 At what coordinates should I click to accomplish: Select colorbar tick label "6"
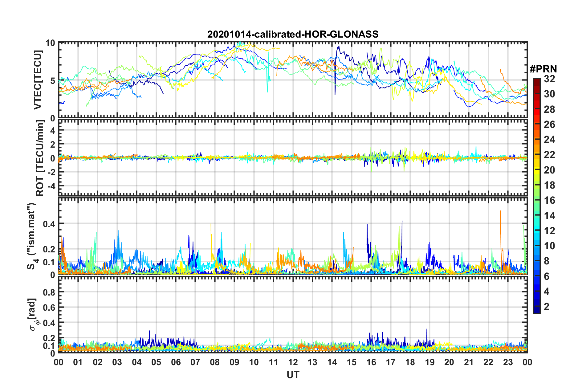[x=547, y=276]
